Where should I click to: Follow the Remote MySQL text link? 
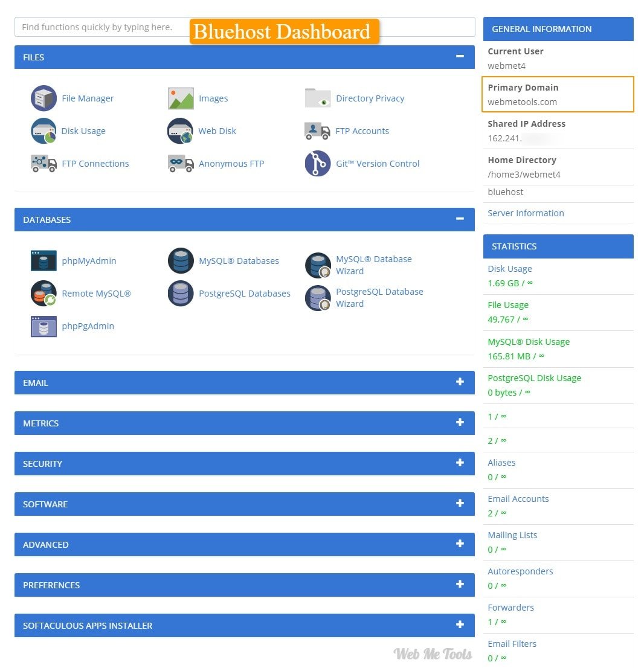[x=96, y=294]
